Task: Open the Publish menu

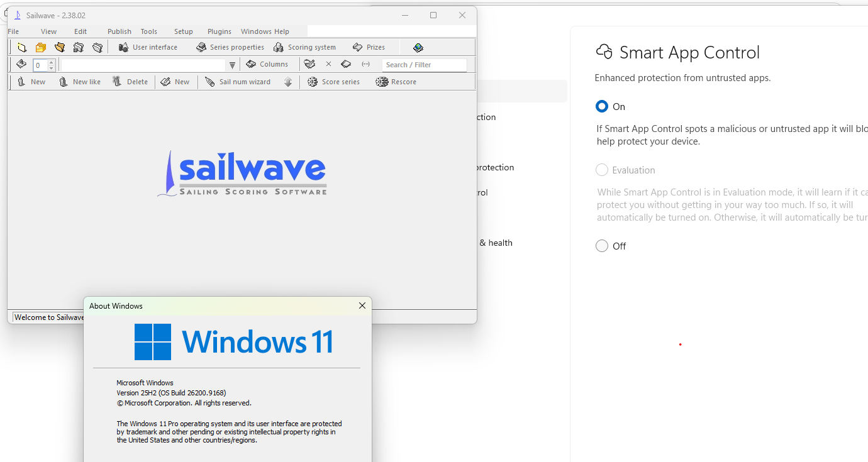Action: point(120,31)
